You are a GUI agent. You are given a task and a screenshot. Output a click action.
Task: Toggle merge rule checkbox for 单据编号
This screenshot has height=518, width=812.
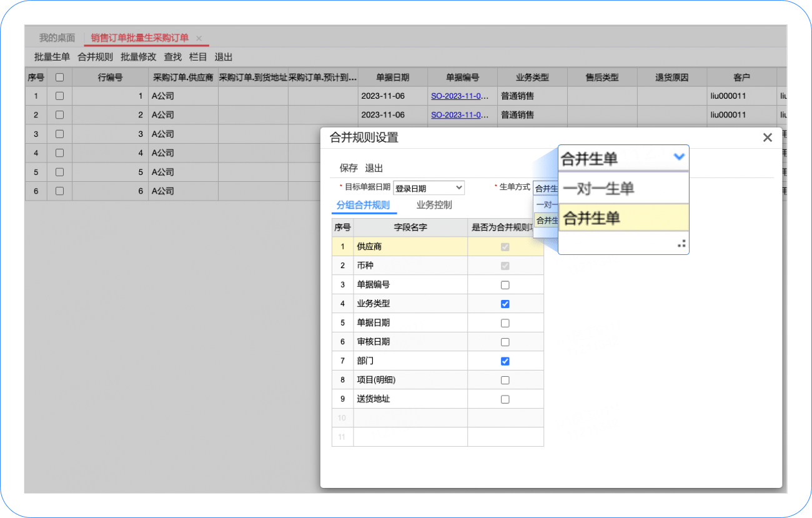(x=505, y=285)
